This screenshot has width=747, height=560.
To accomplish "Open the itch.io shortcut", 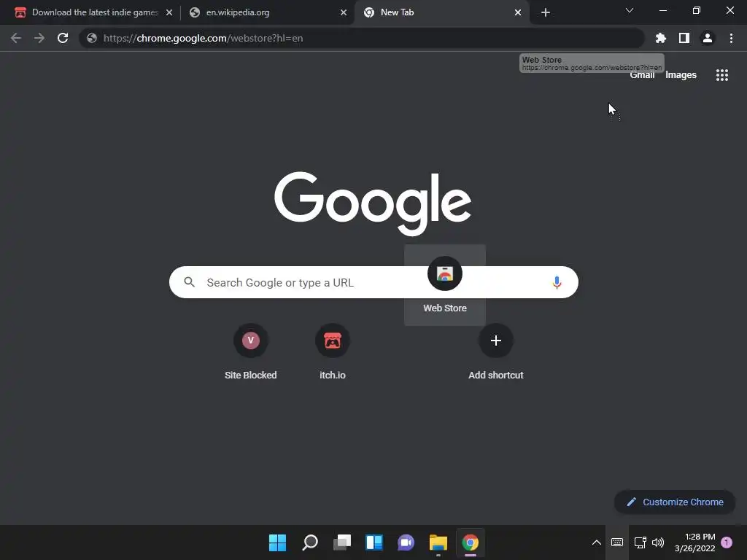I will click(x=333, y=351).
